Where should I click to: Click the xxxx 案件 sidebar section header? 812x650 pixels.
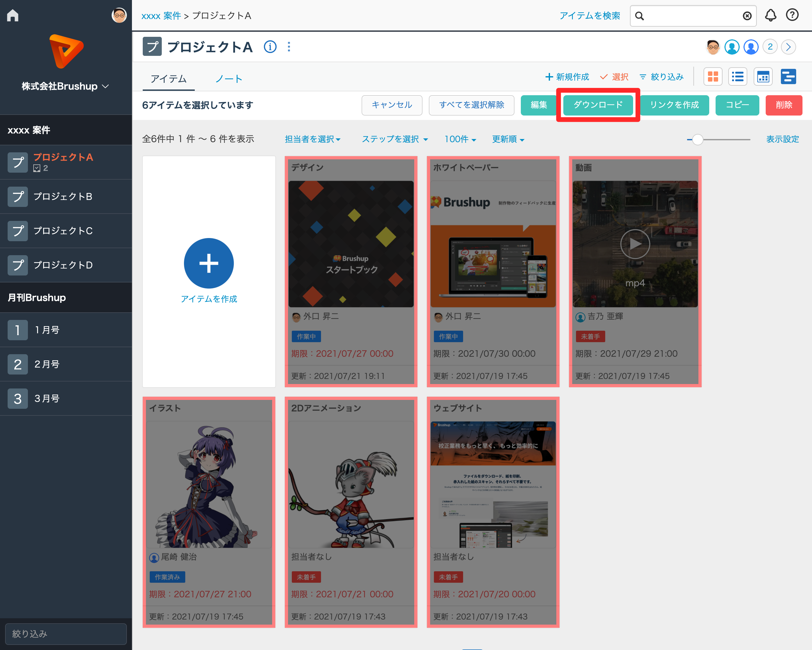coord(66,130)
